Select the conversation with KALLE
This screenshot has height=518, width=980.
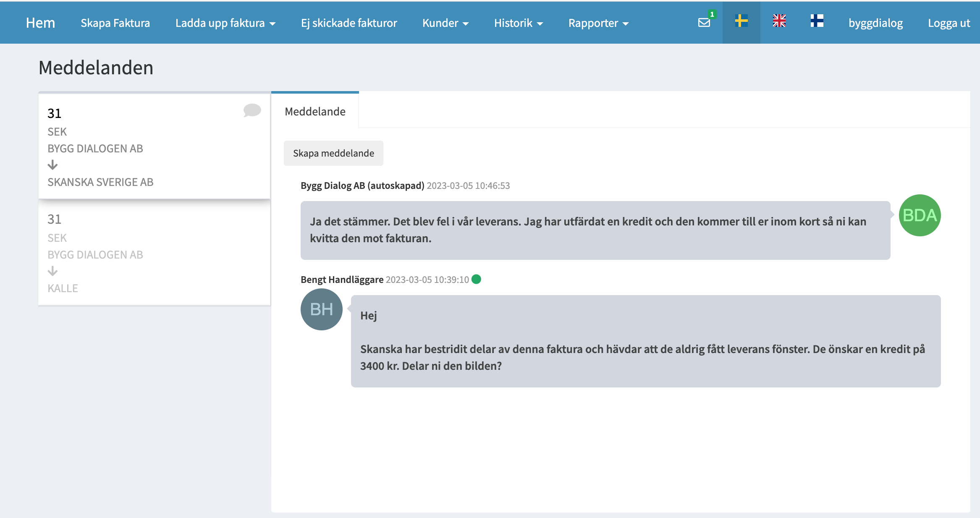(x=154, y=254)
